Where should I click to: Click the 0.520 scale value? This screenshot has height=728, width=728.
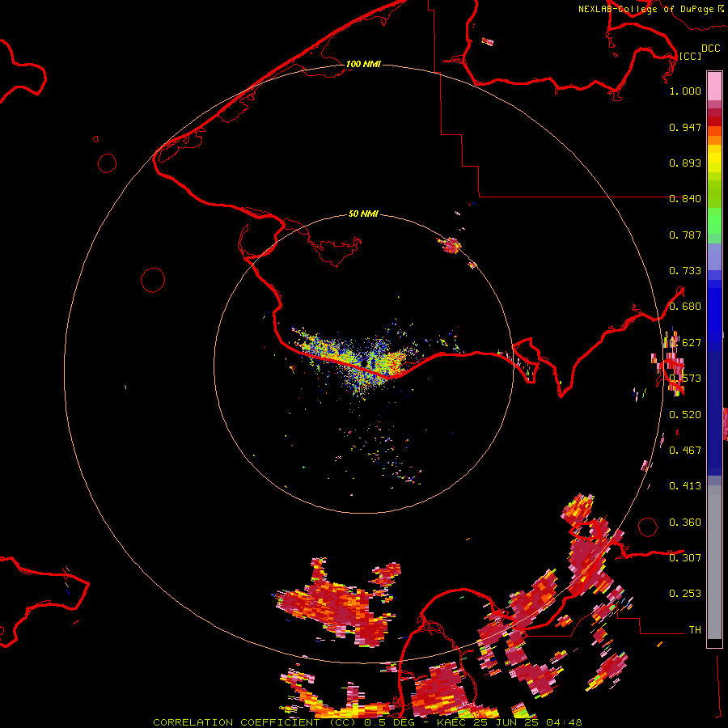685,415
